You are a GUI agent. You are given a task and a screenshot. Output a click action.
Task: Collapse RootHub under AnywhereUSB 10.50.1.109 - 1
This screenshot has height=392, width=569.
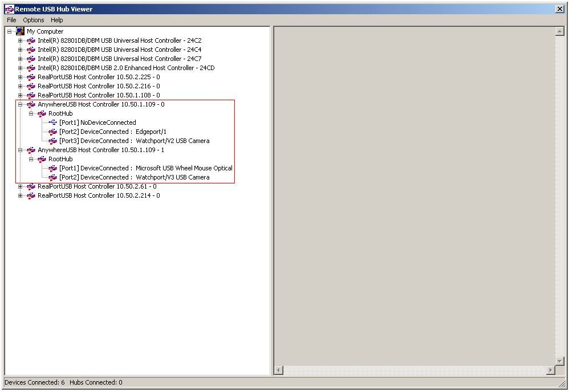[x=31, y=159]
